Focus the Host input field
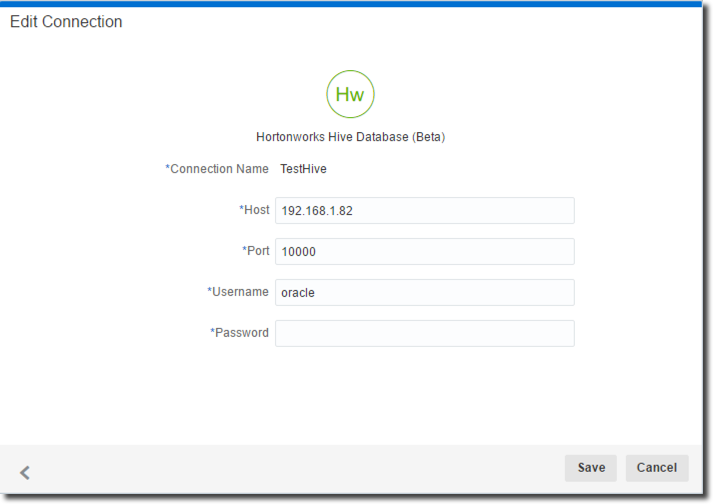 click(425, 211)
